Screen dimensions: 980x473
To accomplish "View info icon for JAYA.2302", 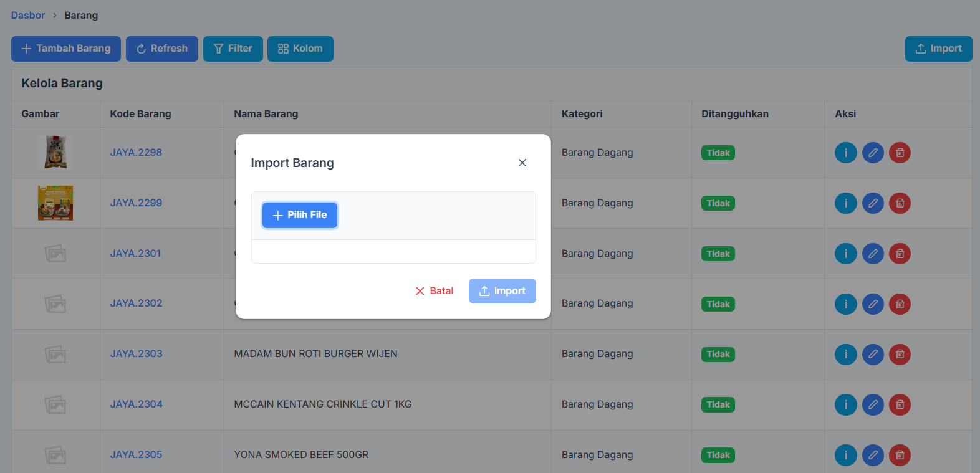I will click(x=845, y=304).
